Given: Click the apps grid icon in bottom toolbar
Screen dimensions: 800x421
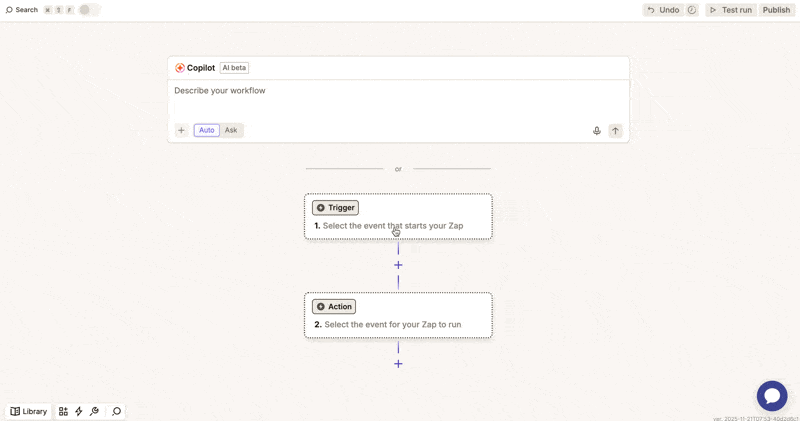Looking at the screenshot, I should click(63, 412).
